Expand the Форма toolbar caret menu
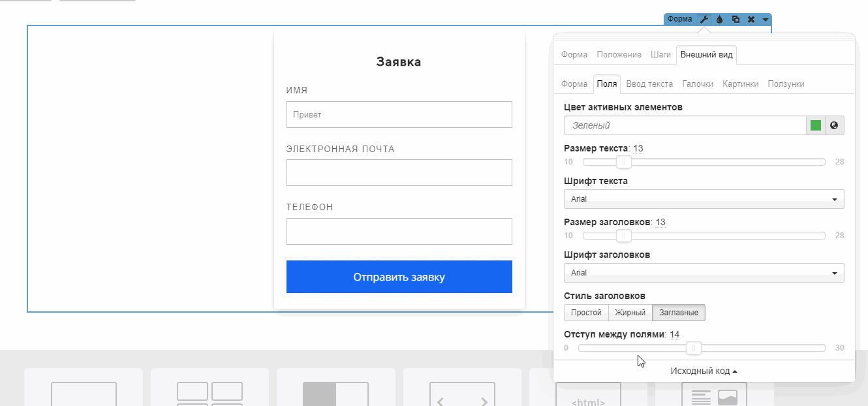 click(x=765, y=20)
